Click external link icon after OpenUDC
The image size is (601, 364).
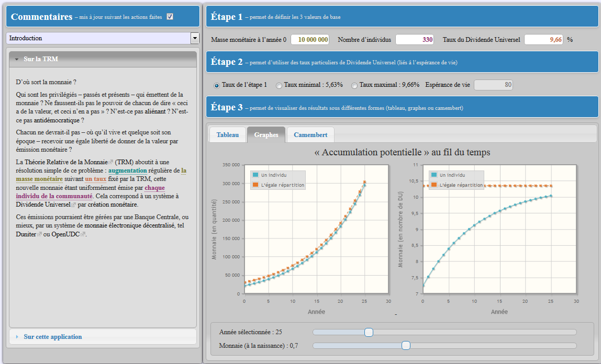[83, 234]
